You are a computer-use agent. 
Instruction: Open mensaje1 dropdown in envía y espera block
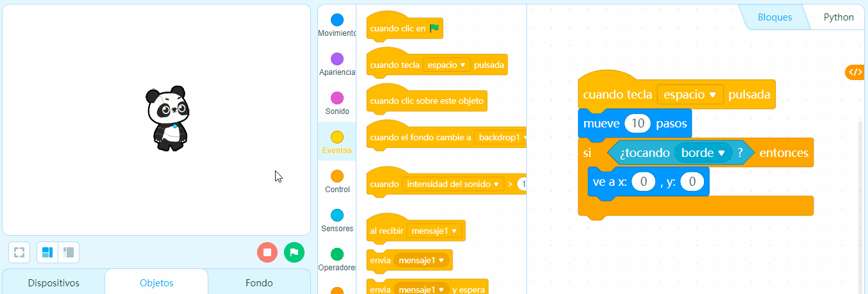pyautogui.click(x=421, y=290)
